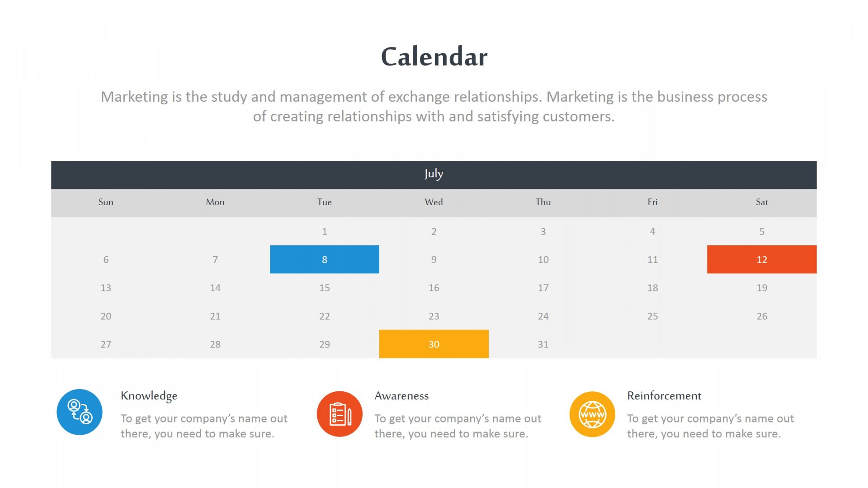Click the red Awareness checklist icon
Screen dimensions: 868x488
[x=340, y=414]
